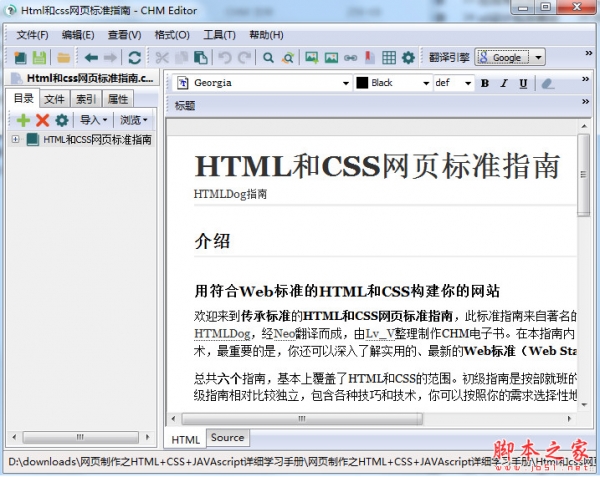Select HTML和CSS网页标准指南 tree item
600x477 pixels.
point(97,139)
